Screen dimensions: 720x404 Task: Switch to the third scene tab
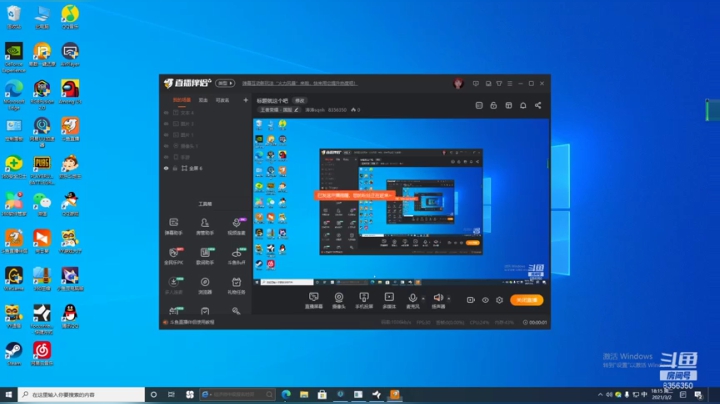tap(222, 100)
